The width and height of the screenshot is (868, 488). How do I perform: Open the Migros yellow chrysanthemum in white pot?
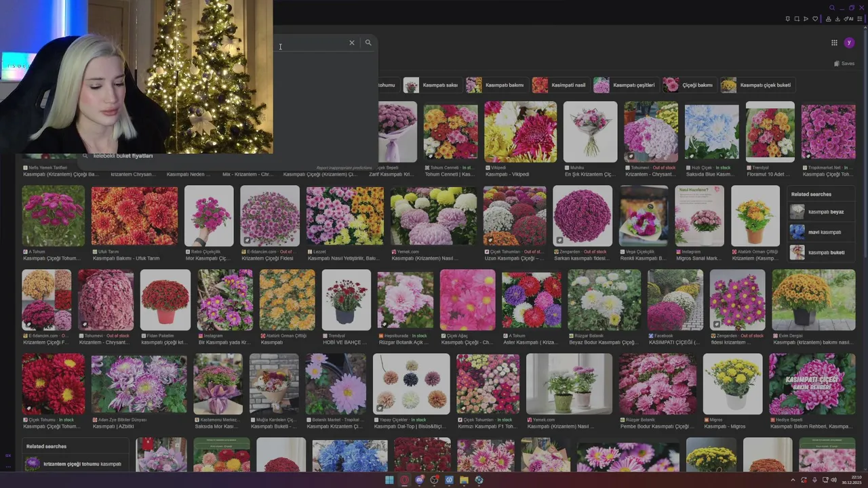click(732, 384)
